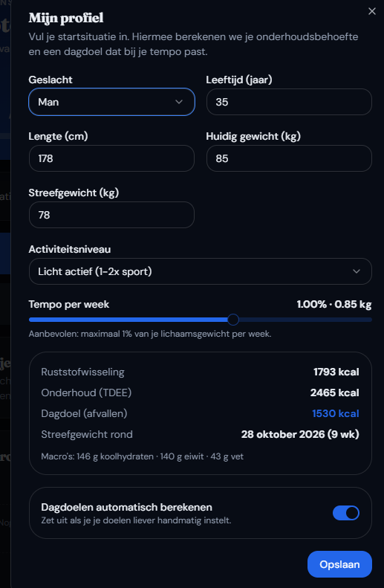Click the Dagdoelen automatisch berekenen label
Viewport: 384px width, 588px height.
click(126, 507)
